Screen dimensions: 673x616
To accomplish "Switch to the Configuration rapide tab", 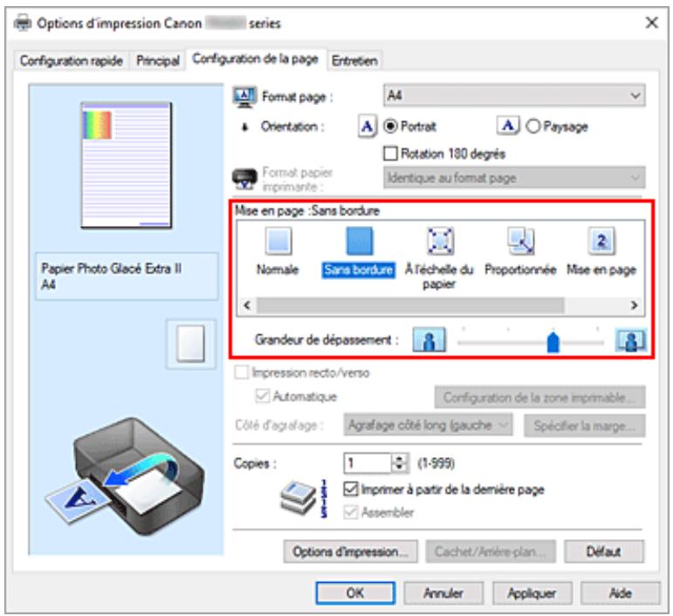I will [72, 60].
